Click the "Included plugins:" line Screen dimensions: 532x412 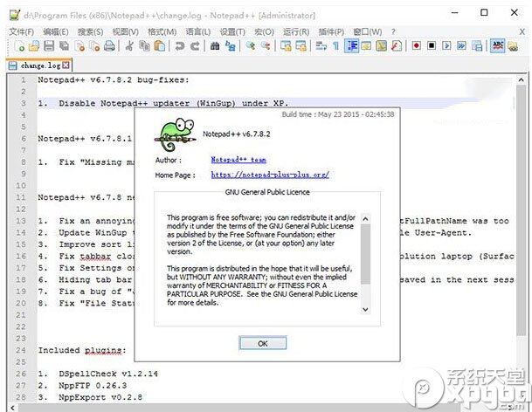pos(82,350)
